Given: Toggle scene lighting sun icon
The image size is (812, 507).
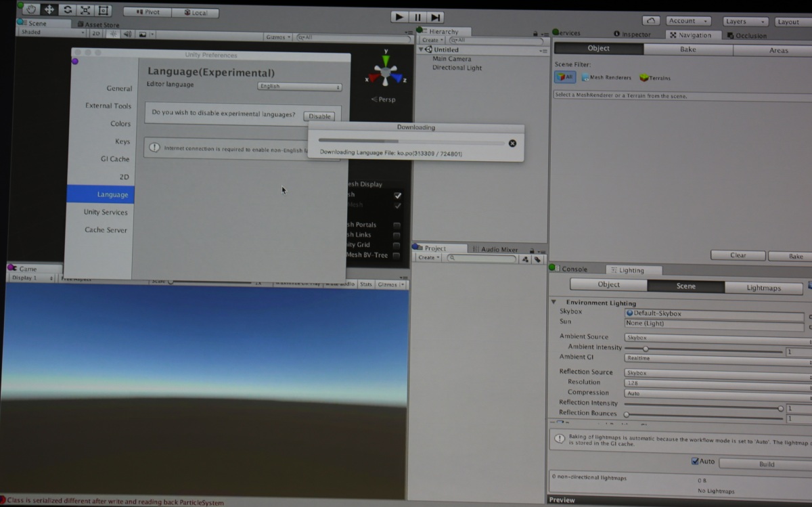Looking at the screenshot, I should [x=113, y=34].
